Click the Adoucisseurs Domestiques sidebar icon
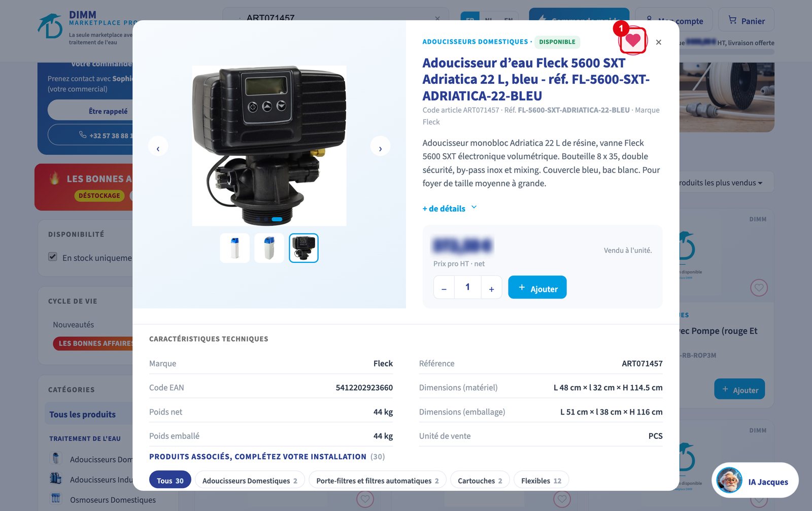Image resolution: width=812 pixels, height=511 pixels. pos(56,458)
